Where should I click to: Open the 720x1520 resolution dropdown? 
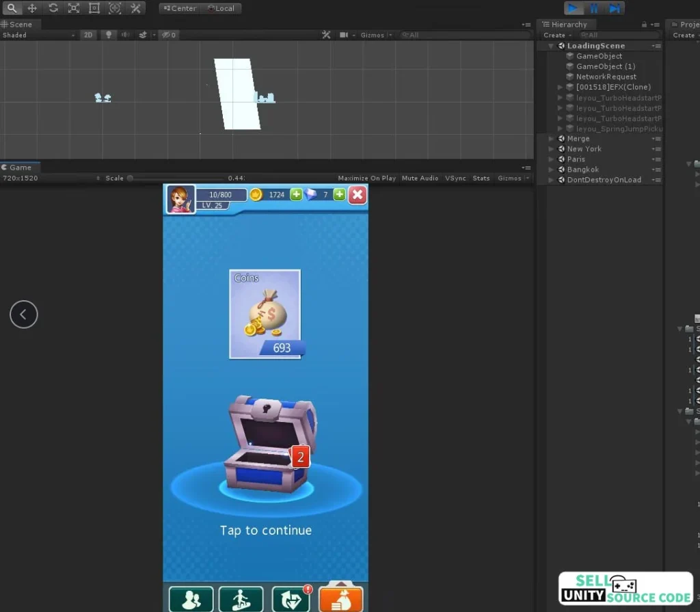tap(51, 178)
